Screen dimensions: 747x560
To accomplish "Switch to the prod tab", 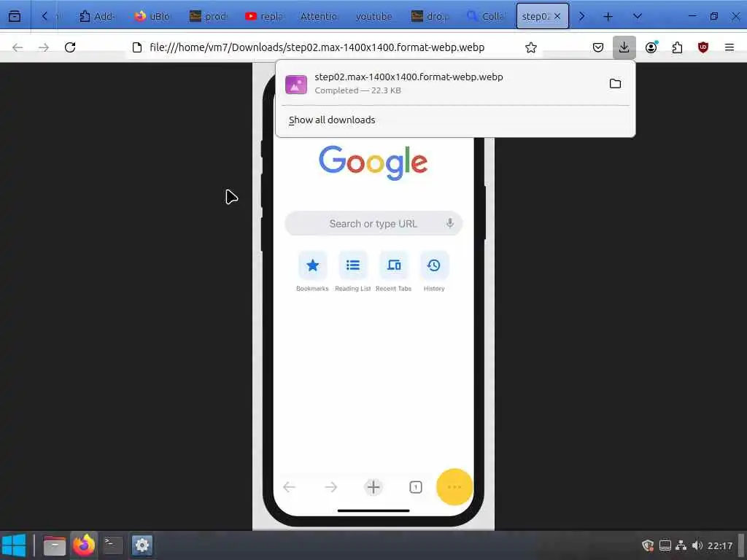I will (207, 16).
